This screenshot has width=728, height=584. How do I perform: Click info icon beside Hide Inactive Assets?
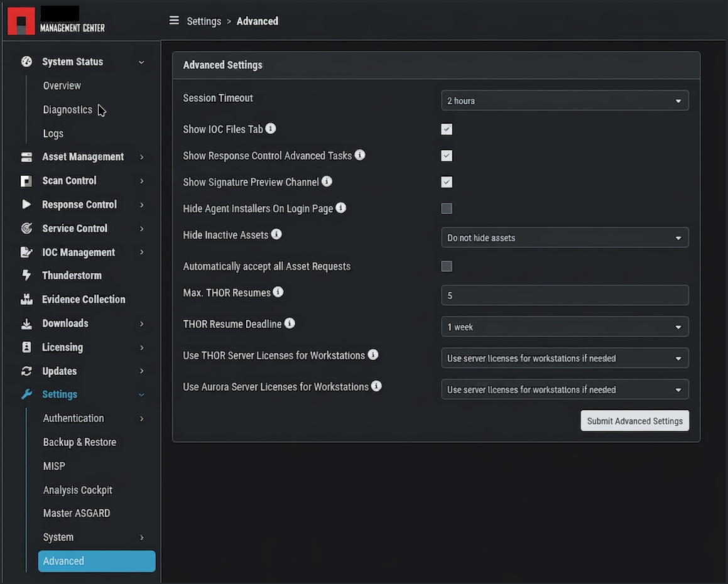point(276,234)
